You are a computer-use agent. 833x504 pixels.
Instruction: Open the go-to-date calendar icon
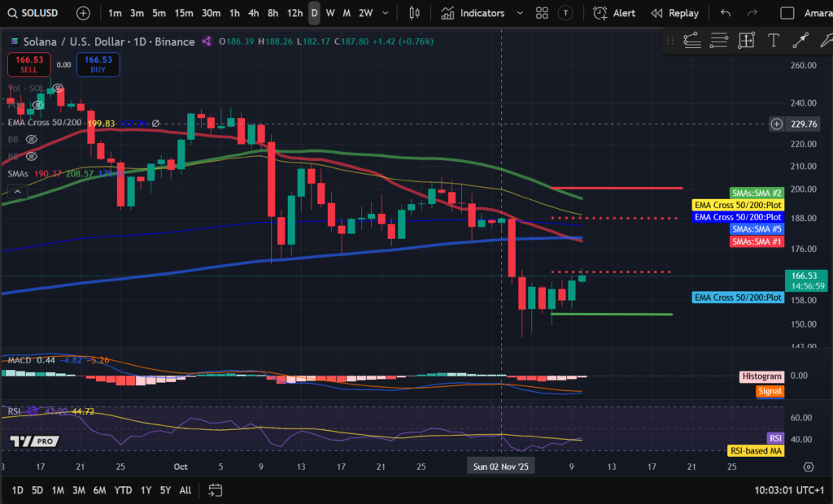pos(216,490)
